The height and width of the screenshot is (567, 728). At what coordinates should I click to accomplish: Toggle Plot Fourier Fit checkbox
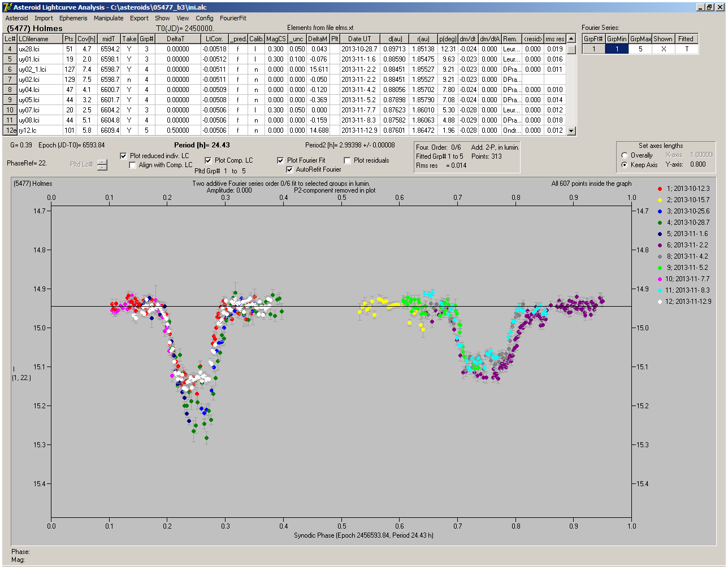pyautogui.click(x=281, y=160)
